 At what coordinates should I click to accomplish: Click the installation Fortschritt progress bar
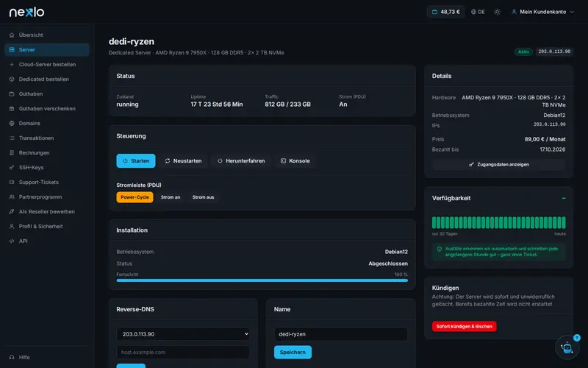[262, 280]
